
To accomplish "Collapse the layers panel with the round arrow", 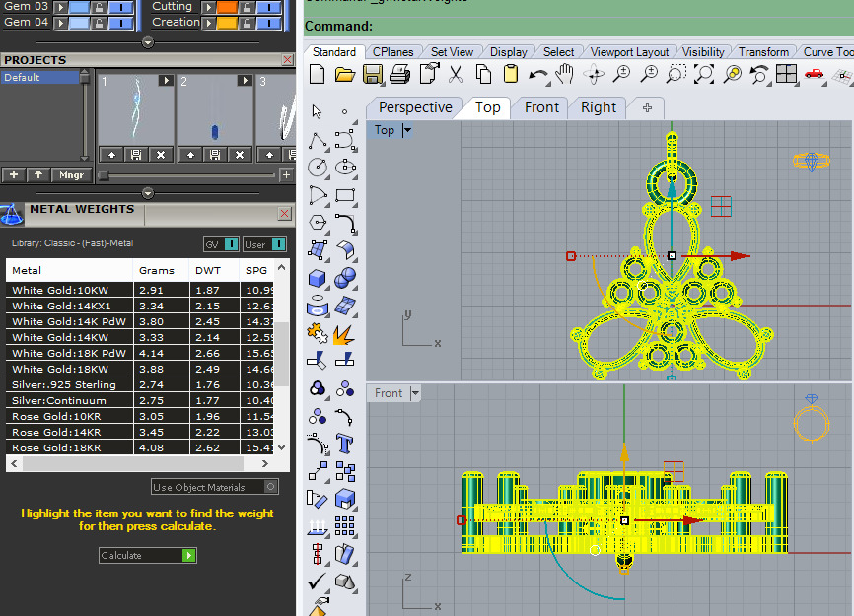I will pyautogui.click(x=148, y=42).
